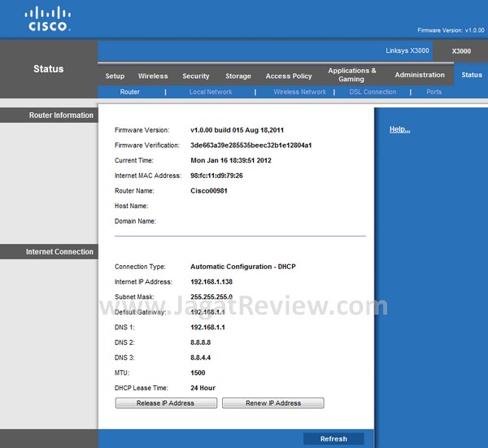Click the Help link
Viewport: 488px width, 448px height.
[399, 129]
